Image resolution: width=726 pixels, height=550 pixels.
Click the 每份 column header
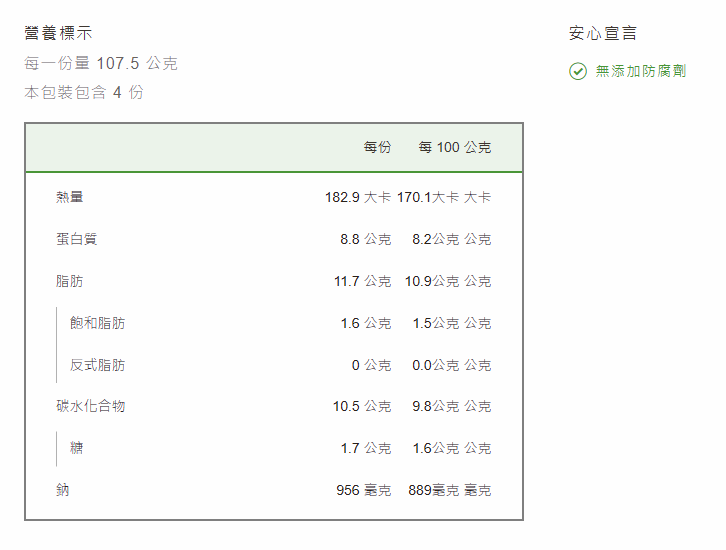[x=377, y=147]
